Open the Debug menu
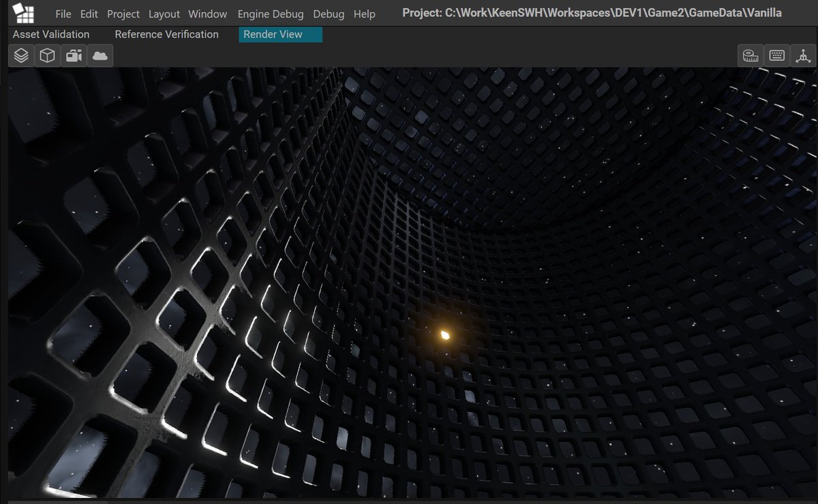Image resolution: width=818 pixels, height=504 pixels. point(329,14)
